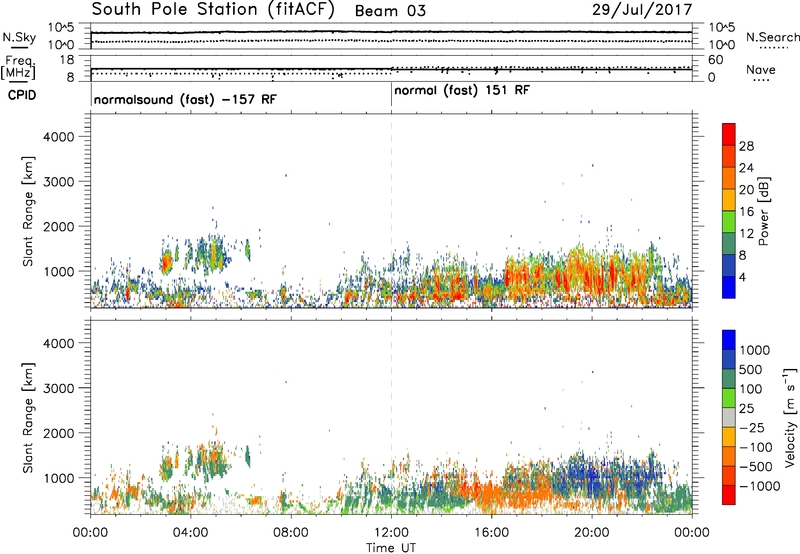Image resolution: width=800 pixels, height=554 pixels.
Task: Click the 'Freq. [MHz]' axis label
Action: coord(18,68)
